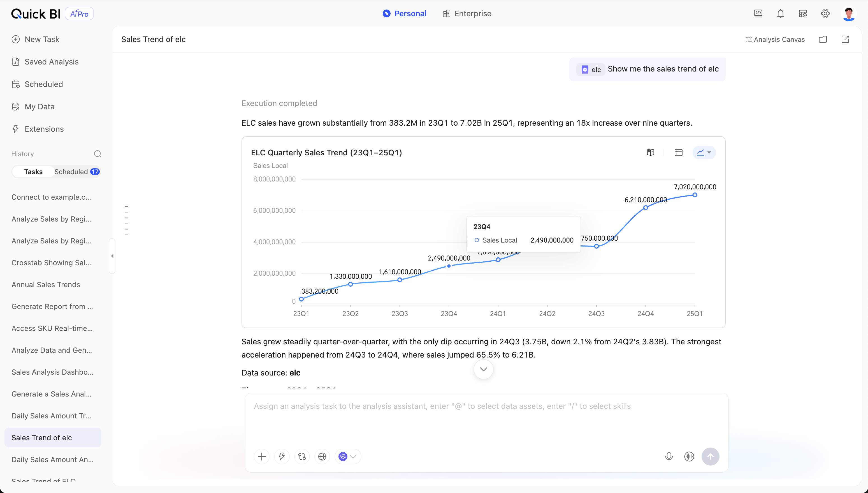Click the Quick BI logo

[x=36, y=13]
